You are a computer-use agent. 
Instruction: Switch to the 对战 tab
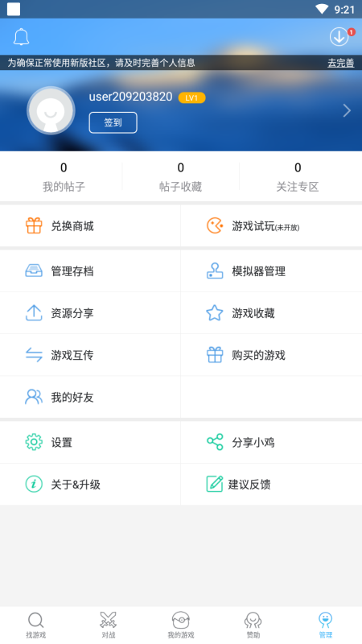point(109,625)
